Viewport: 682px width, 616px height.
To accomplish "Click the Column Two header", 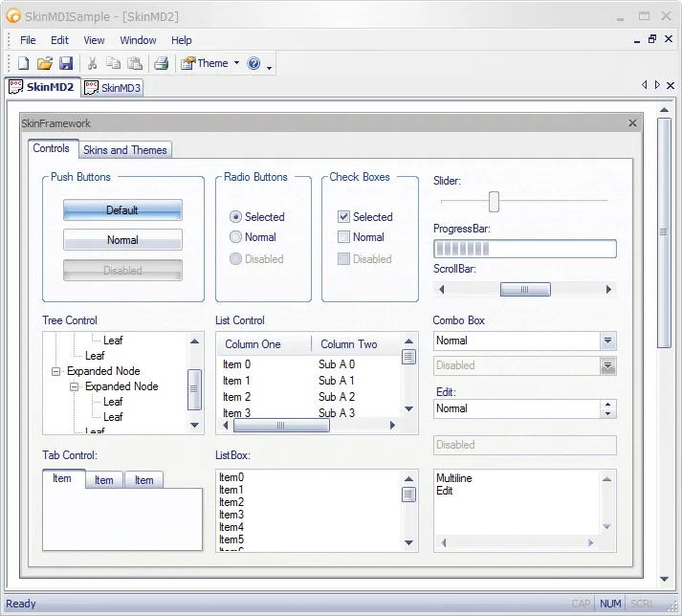I will (356, 344).
